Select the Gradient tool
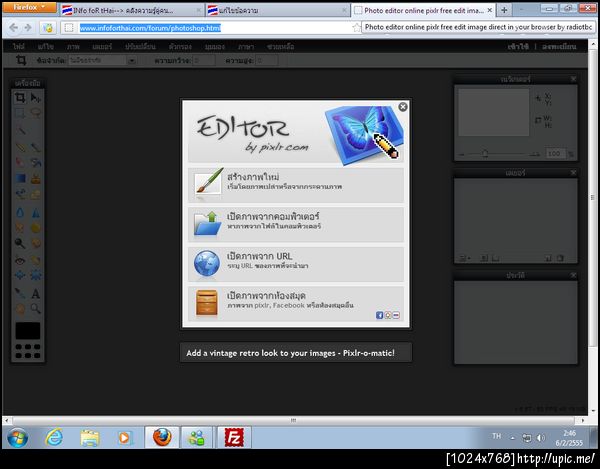This screenshot has height=469, width=600. (x=20, y=178)
